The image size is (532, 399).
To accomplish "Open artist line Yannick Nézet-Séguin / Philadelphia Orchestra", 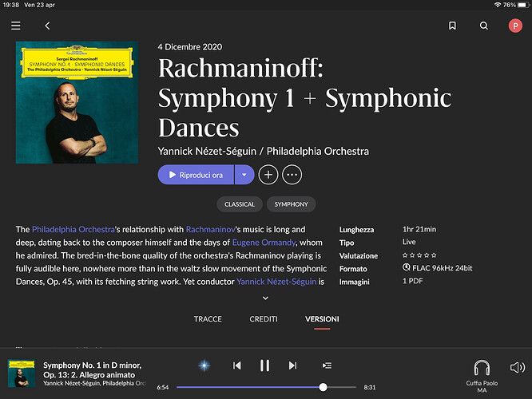I will pos(264,151).
